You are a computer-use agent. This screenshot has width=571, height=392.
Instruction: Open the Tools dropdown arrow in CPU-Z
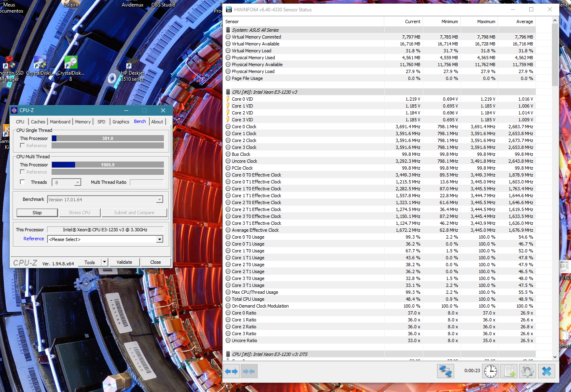104,262
